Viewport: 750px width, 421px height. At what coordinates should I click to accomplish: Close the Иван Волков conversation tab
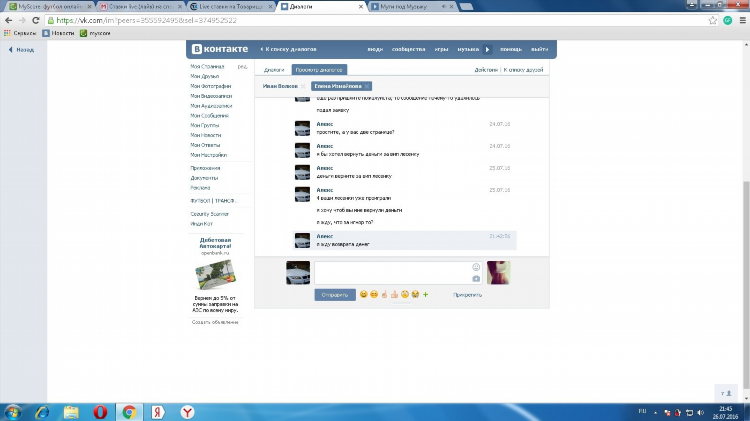click(303, 87)
